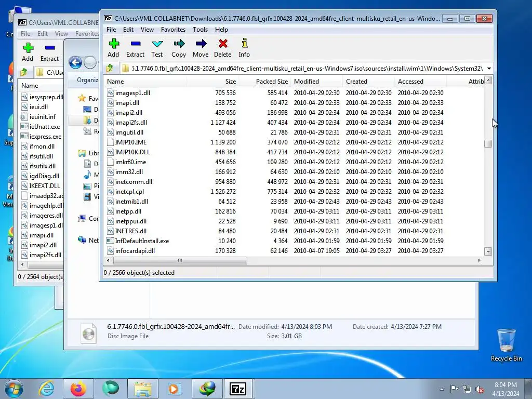Launch Internet Explorer from taskbar
The image size is (532, 399).
[46, 389]
